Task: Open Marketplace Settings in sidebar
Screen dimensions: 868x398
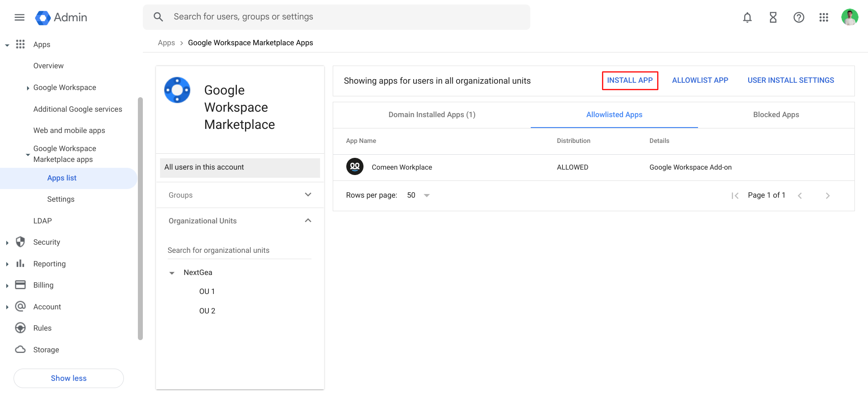Action: click(61, 199)
